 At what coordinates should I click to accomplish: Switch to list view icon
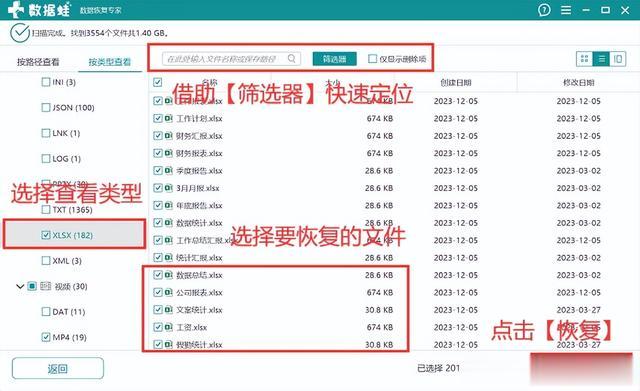click(601, 59)
